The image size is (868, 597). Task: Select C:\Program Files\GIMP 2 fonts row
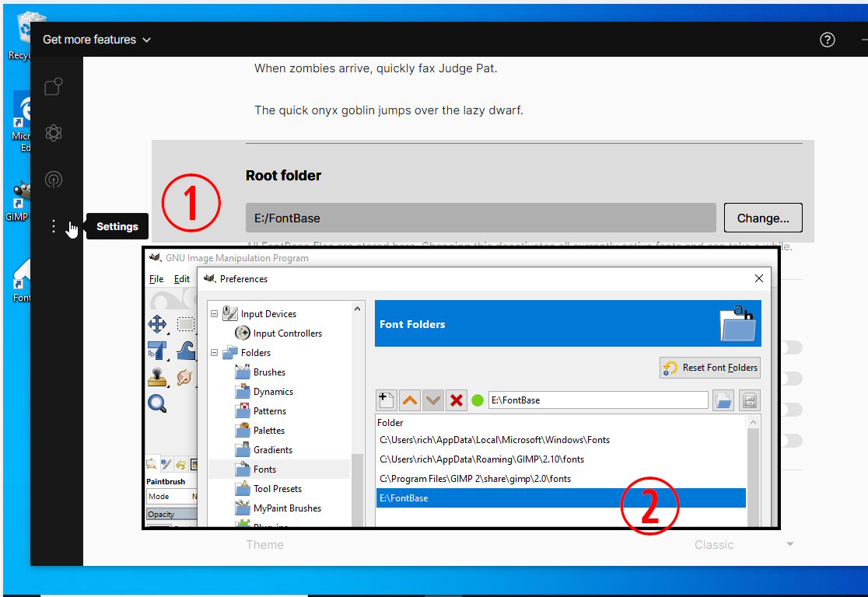pos(561,479)
